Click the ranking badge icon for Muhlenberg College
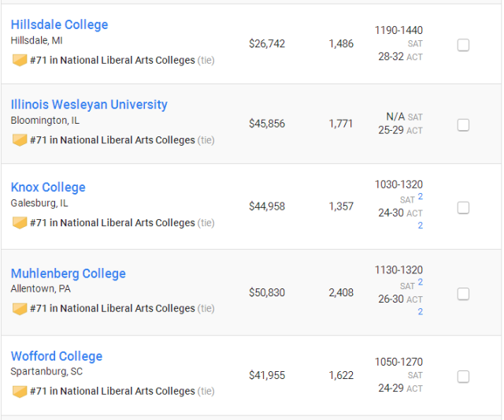This screenshot has width=504, height=420. [x=19, y=308]
